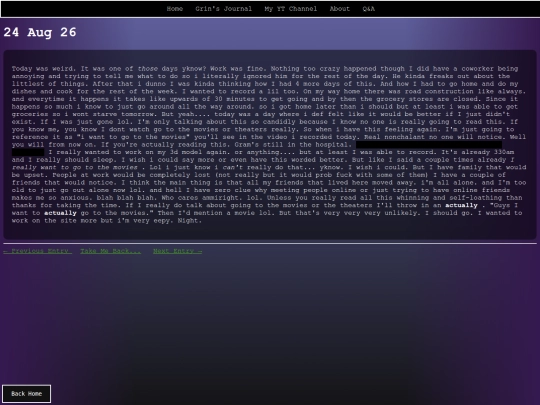
Task: Open the Next Entry link
Action: [x=178, y=251]
